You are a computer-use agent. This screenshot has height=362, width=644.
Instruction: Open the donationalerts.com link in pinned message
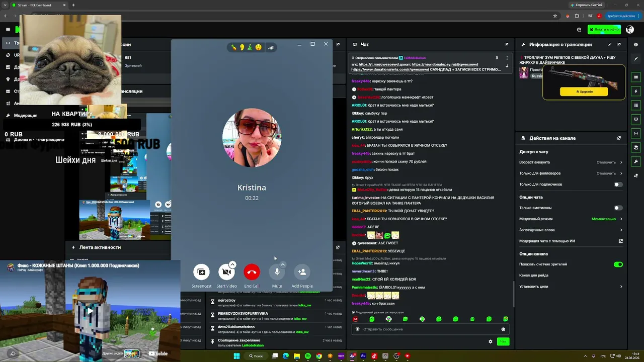pos(390,69)
